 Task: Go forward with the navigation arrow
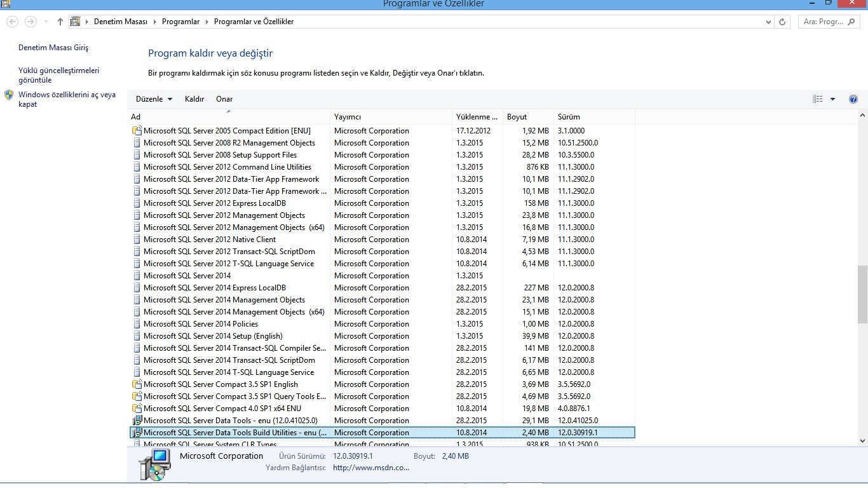pos(31,22)
